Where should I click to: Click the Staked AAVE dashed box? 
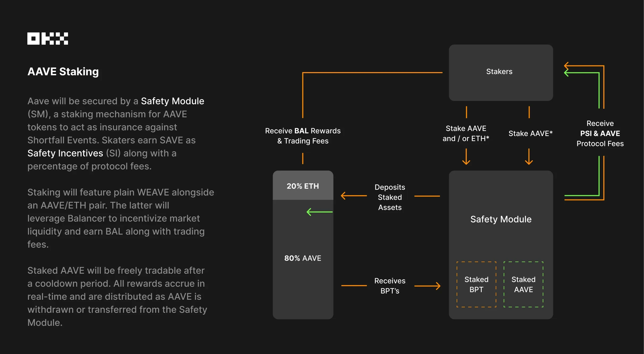523,284
